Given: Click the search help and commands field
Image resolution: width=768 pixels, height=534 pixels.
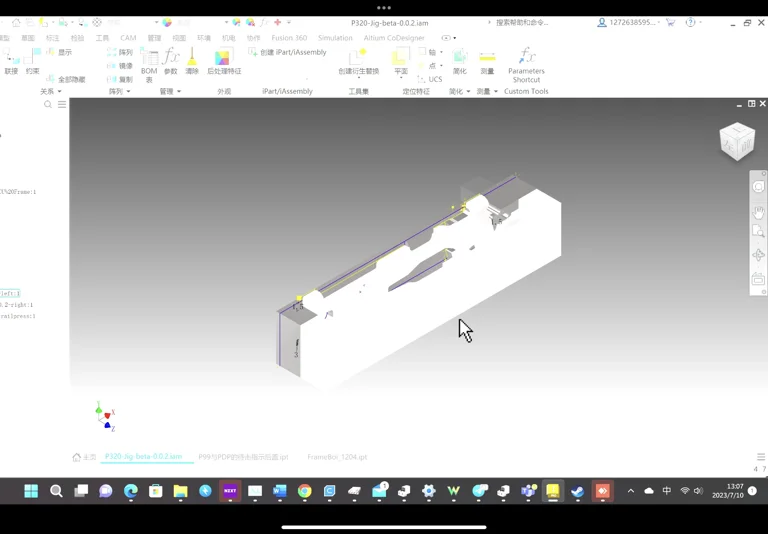Looking at the screenshot, I should pyautogui.click(x=522, y=23).
